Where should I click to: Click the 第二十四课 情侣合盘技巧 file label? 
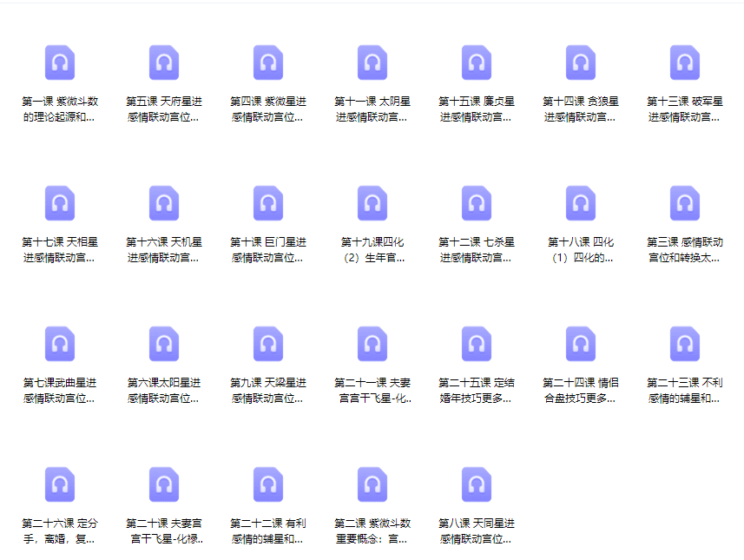[581, 391]
